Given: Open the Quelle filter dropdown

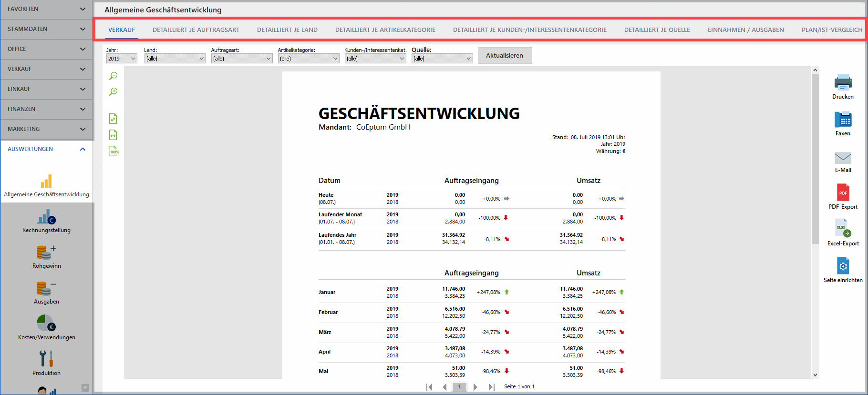Looking at the screenshot, I should point(442,59).
